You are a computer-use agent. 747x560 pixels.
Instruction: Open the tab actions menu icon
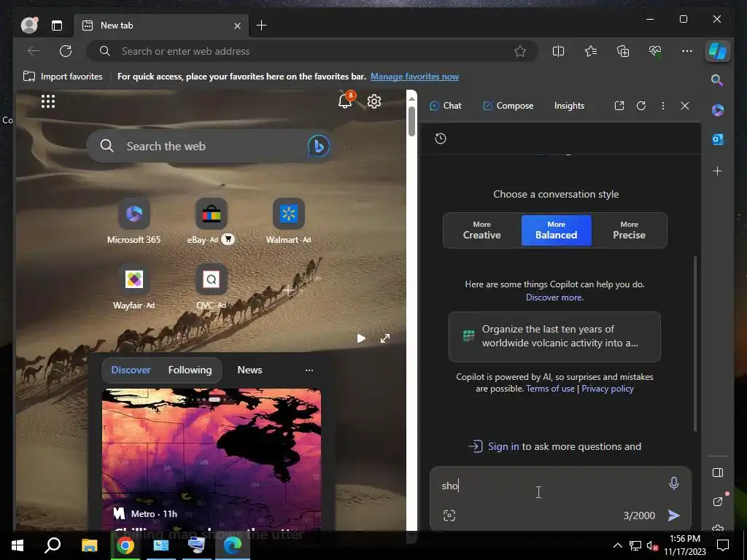tap(57, 26)
